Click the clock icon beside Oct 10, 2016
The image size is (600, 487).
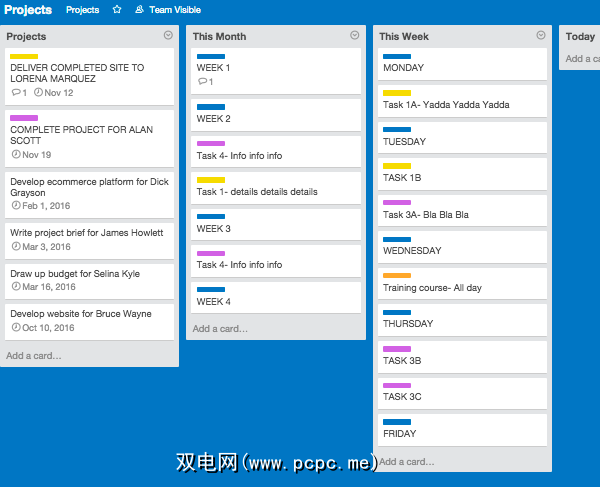coord(16,327)
